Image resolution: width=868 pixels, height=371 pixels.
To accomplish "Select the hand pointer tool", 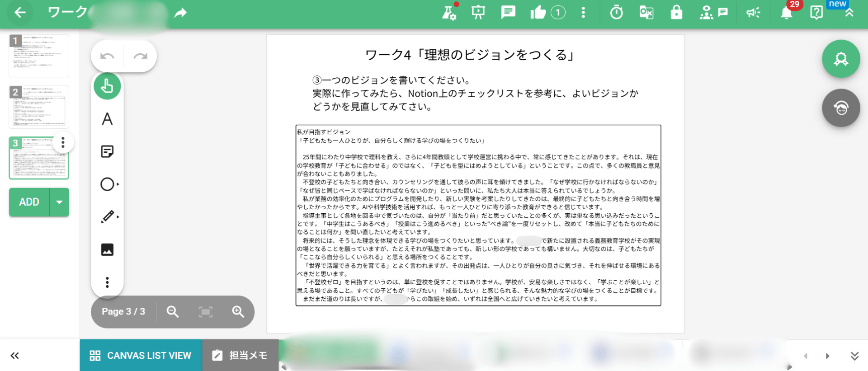I will 107,86.
